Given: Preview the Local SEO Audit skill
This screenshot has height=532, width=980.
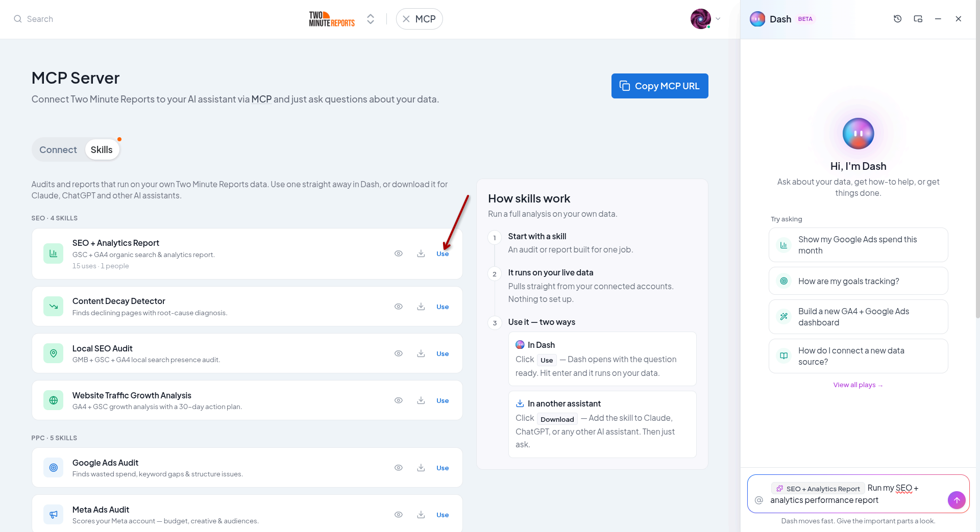Looking at the screenshot, I should tap(399, 353).
